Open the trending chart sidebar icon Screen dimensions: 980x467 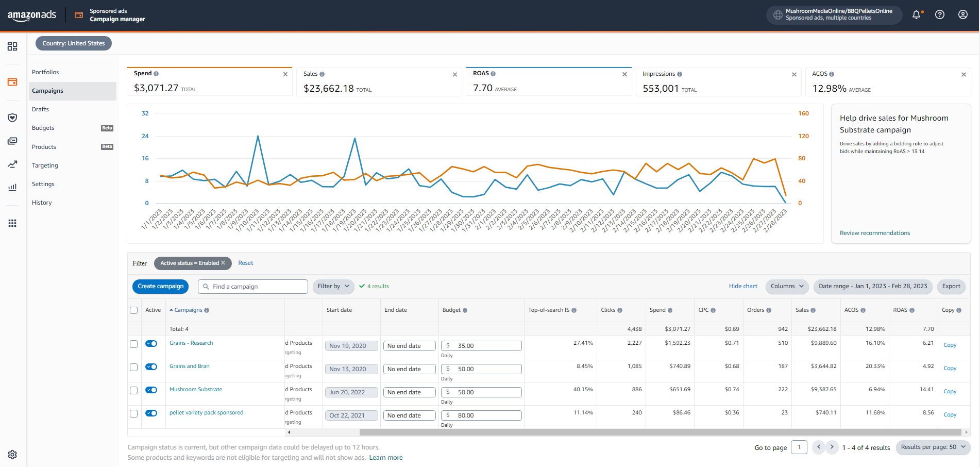tap(12, 164)
